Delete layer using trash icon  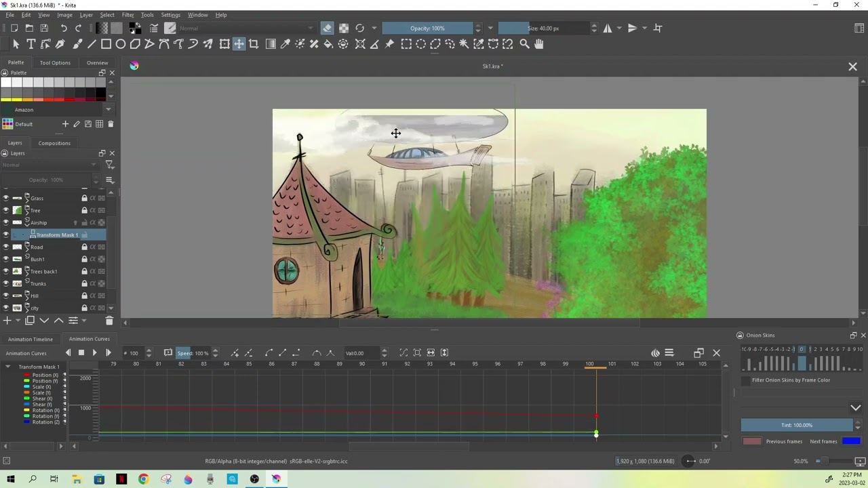[109, 321]
